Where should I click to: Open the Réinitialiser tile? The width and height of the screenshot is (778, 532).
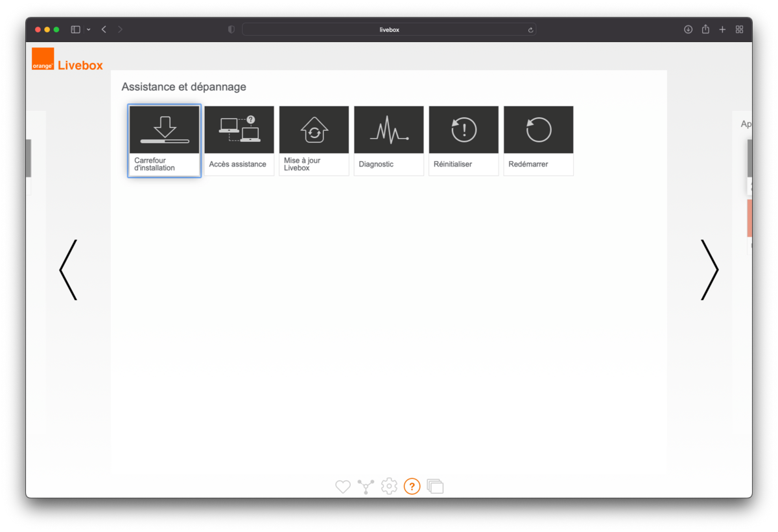coord(464,141)
